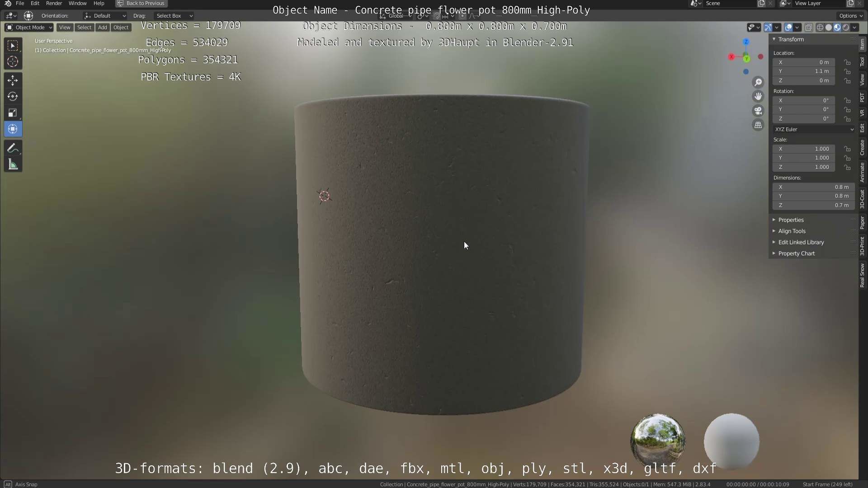Select the Cursor tool
Screen dimensions: 868x488
point(13,62)
